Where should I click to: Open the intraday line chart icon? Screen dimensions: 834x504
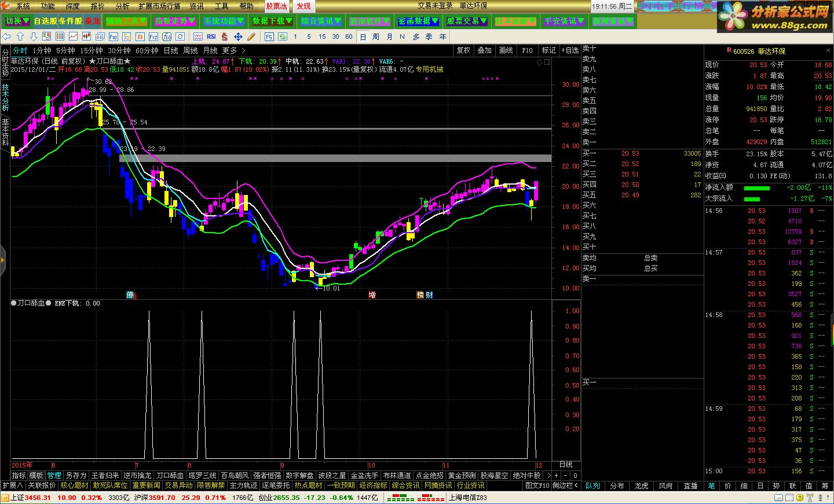coord(73,36)
